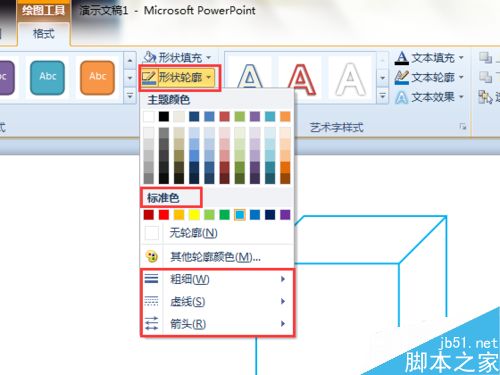Click the 形状填充 paint bucket icon
The image size is (500, 375).
point(150,58)
